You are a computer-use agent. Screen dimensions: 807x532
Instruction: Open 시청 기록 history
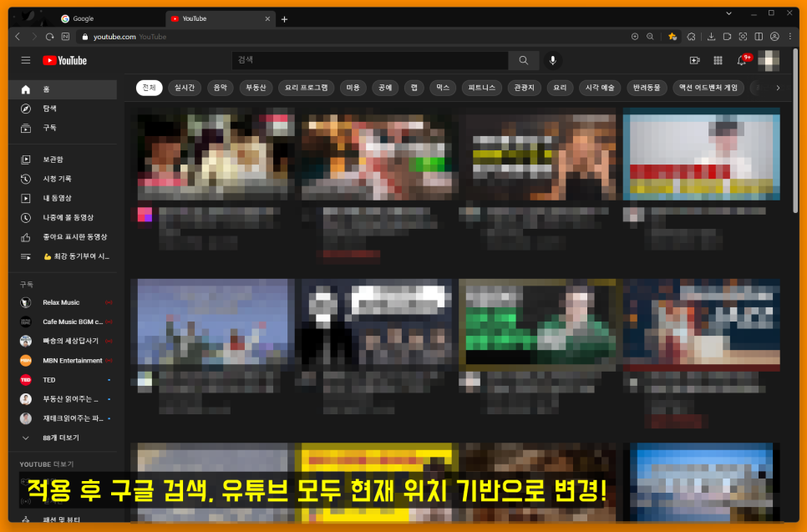(63, 179)
